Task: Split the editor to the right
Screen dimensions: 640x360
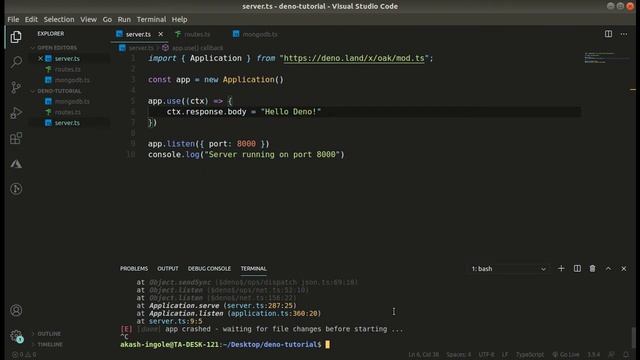Action: click(x=608, y=34)
